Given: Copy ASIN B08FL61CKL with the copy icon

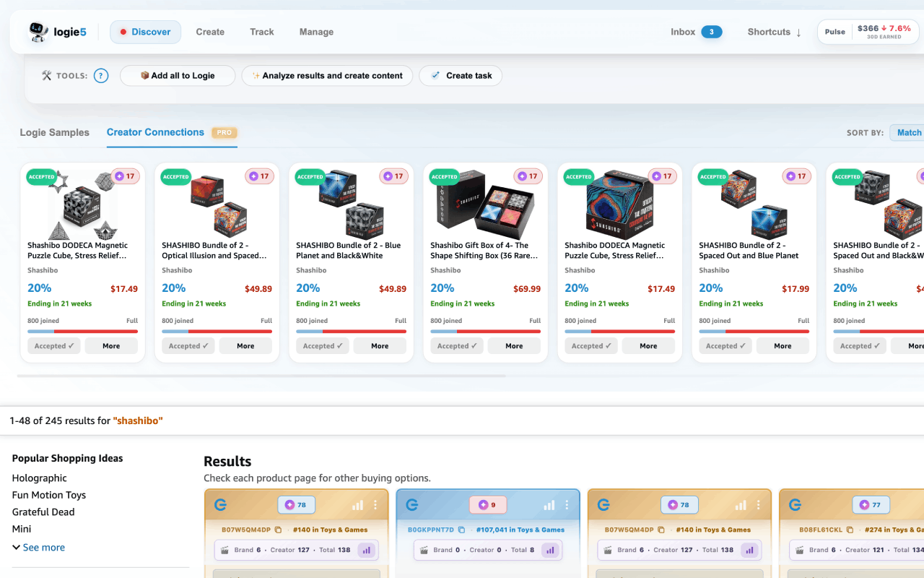Looking at the screenshot, I should tap(850, 530).
